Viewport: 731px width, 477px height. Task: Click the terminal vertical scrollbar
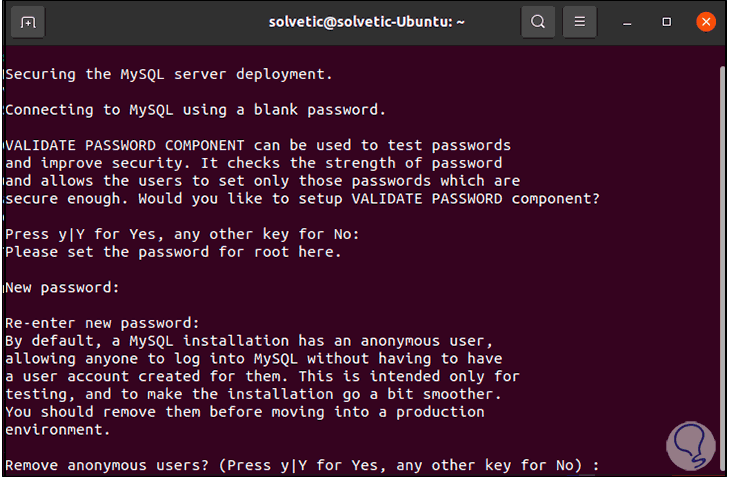point(722,250)
